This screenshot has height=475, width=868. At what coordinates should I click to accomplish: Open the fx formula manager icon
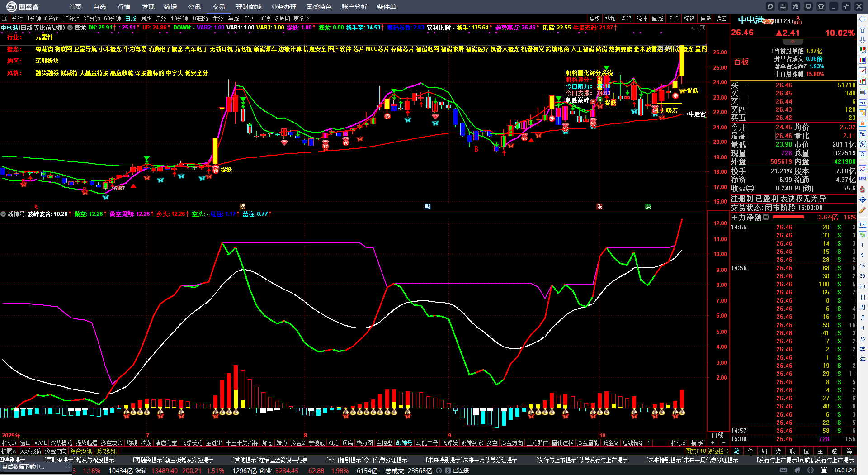(796, 6)
